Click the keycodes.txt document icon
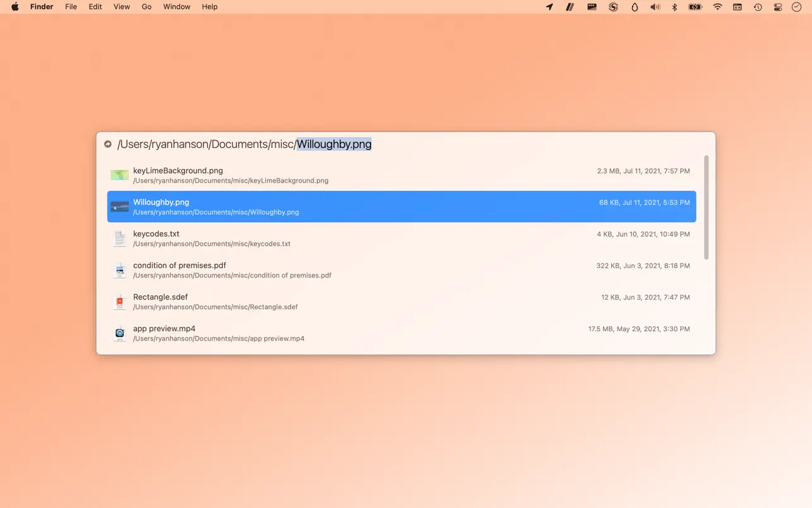Screen dimensions: 812x508 [x=119, y=238]
